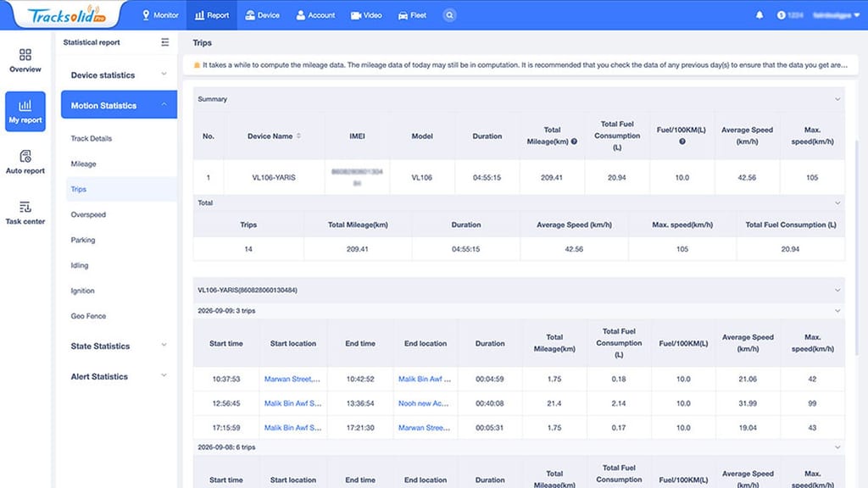
Task: Click 21.4 mileage cell
Action: pyautogui.click(x=554, y=403)
